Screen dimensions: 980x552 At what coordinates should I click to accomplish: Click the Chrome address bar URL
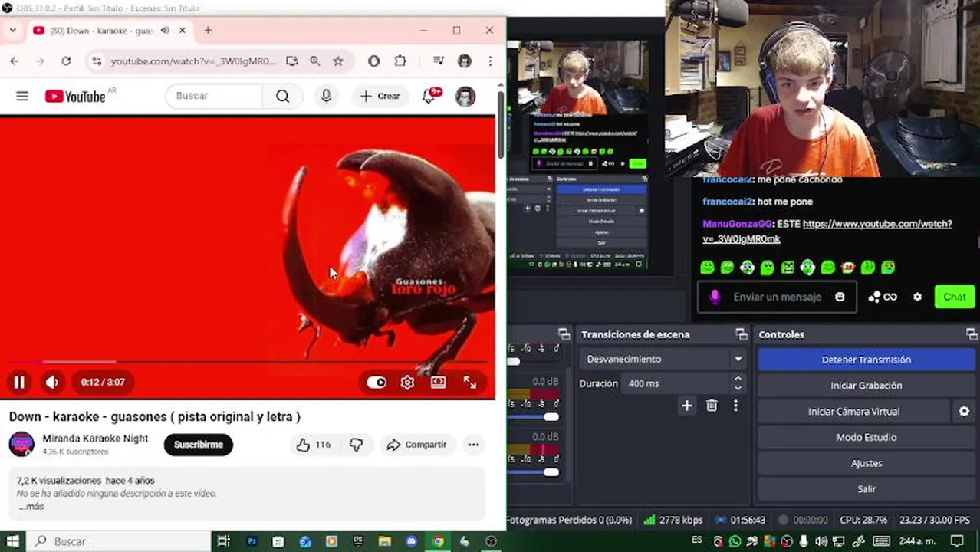point(193,61)
